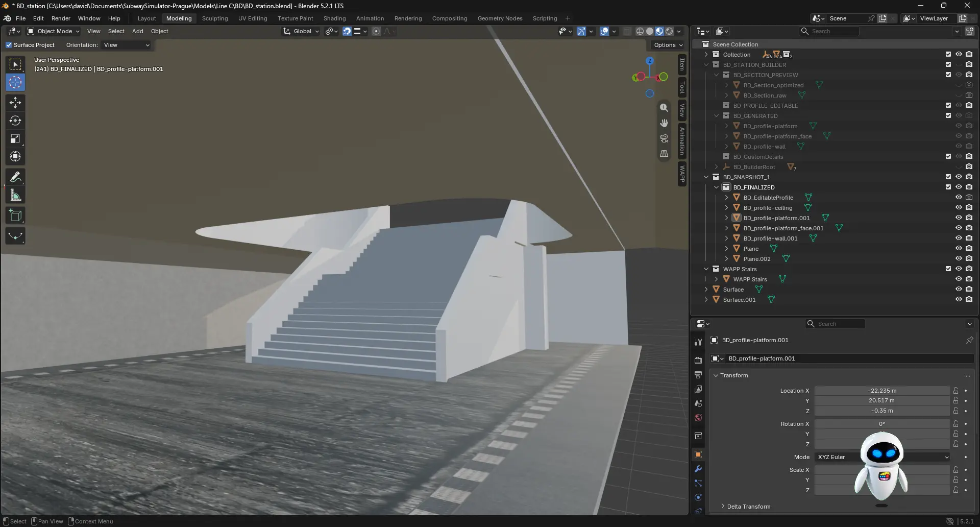Switch to the Shading workspace tab
This screenshot has height=527, width=980.
(334, 18)
